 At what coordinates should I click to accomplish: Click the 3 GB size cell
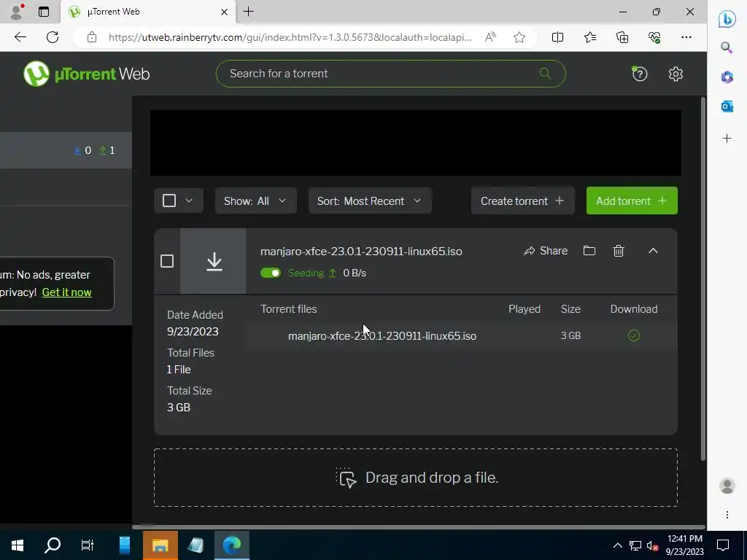point(570,335)
